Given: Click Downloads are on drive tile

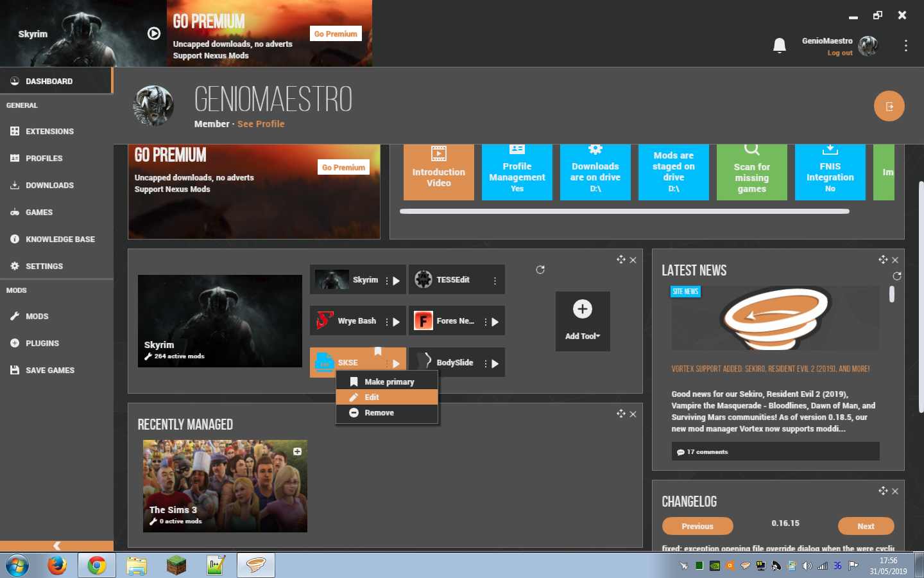Looking at the screenshot, I should coord(595,172).
